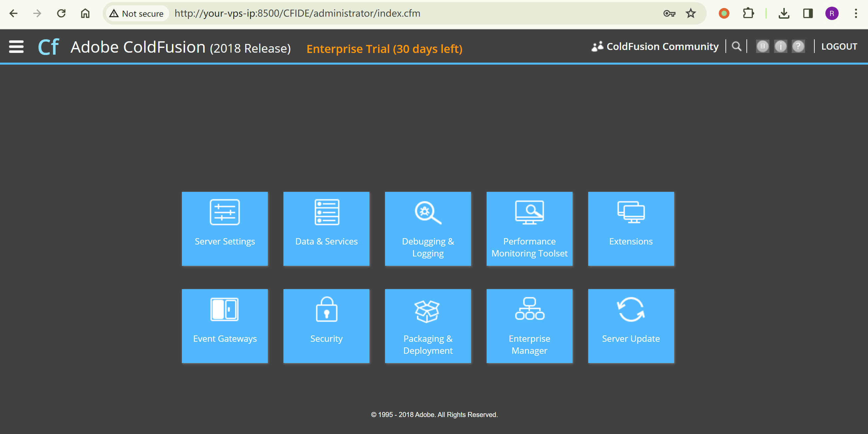The height and width of the screenshot is (434, 868).
Task: Open the Event Gateways tile
Action: tap(225, 325)
